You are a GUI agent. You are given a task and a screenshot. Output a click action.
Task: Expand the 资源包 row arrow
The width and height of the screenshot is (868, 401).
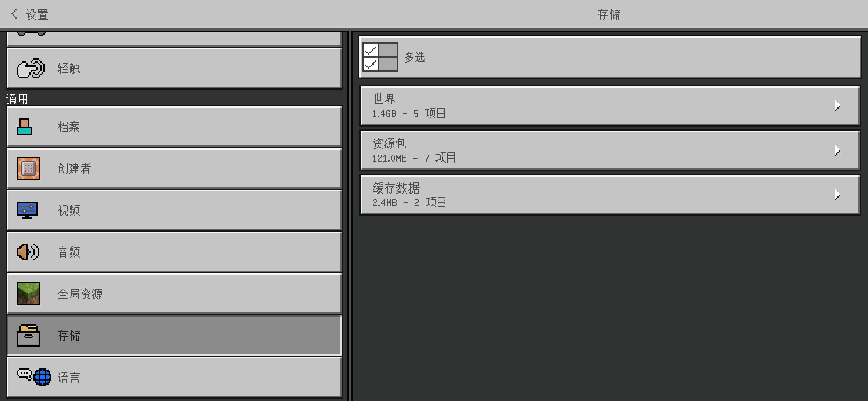(x=837, y=150)
